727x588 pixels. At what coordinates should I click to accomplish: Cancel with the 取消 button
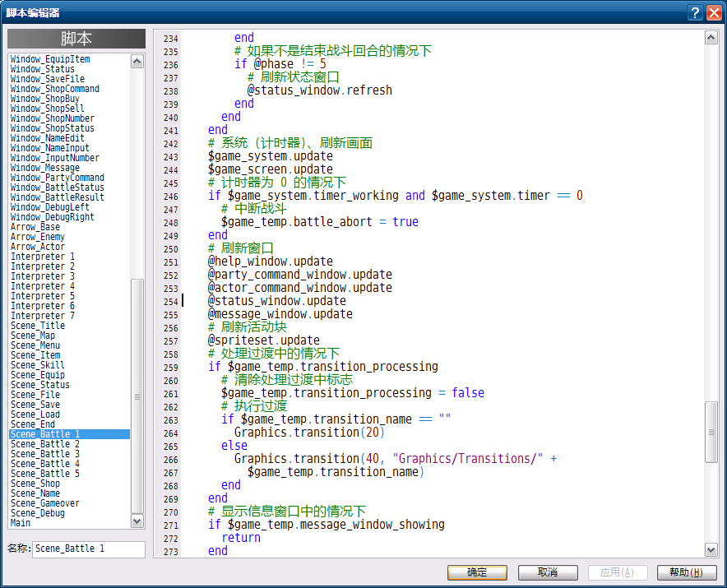(548, 572)
